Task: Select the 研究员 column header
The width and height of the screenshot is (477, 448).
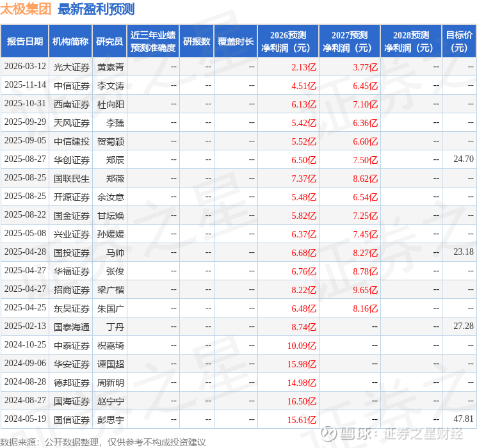Action: click(x=109, y=42)
